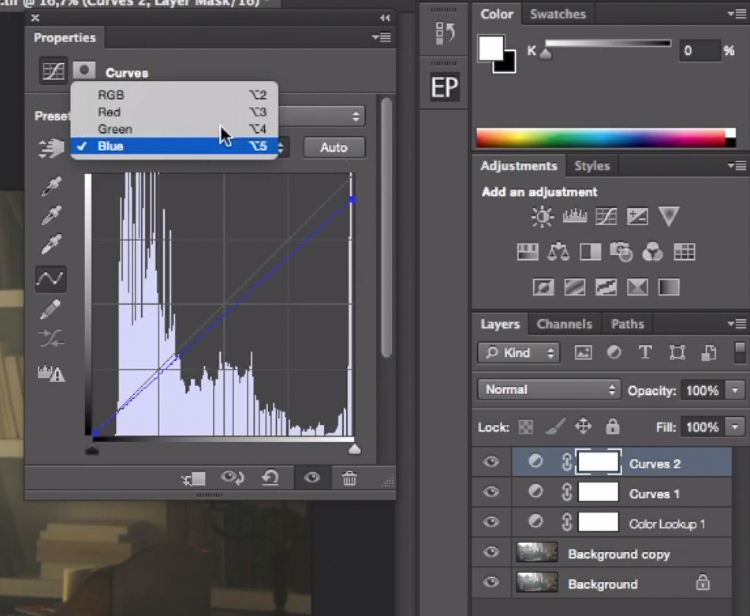Switch to the Swatches tab
This screenshot has height=616, width=750.
click(558, 14)
